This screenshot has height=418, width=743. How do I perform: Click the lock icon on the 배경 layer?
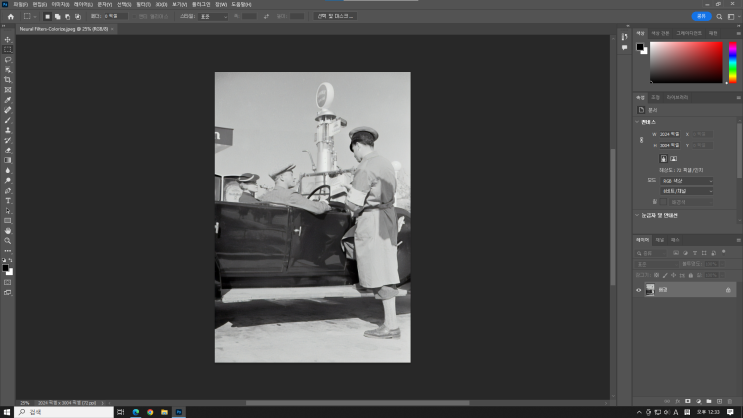[729, 290]
